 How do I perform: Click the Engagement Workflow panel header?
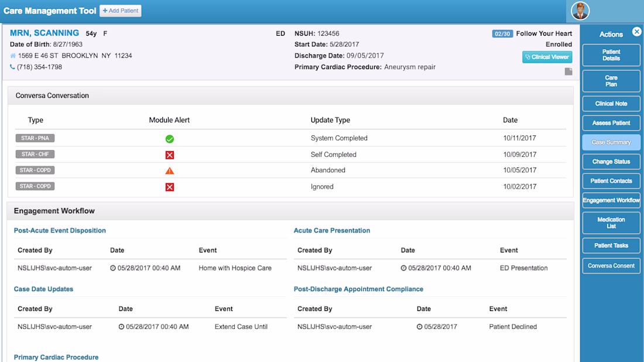(x=290, y=211)
